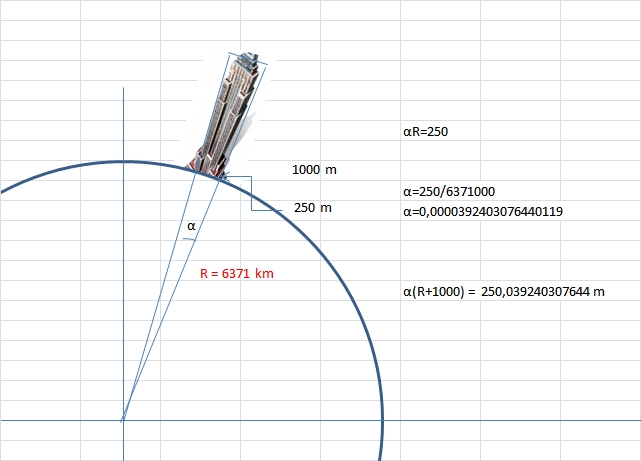Click the α angle label inside the diagram
This screenshot has width=641, height=461.
(191, 226)
